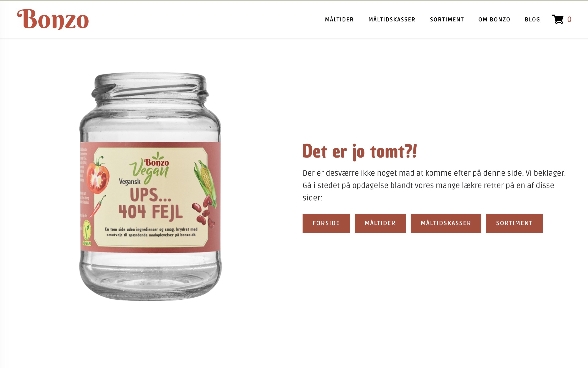588x368 pixels.
Task: Click the Bonzo logo in header
Action: coord(53,20)
